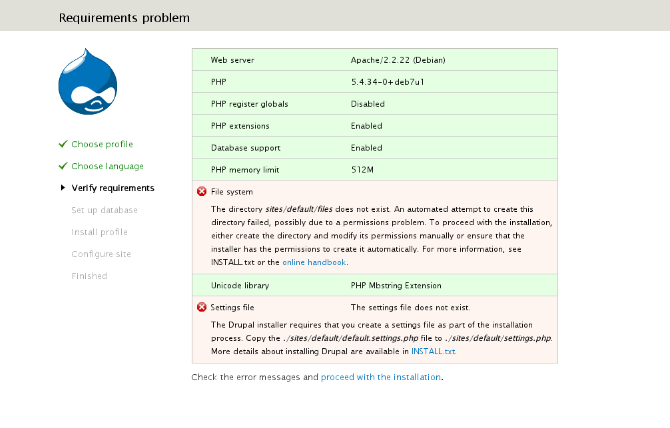Click the sites/default/files directory path text
Screen dimensions: 670x428
[x=299, y=209]
